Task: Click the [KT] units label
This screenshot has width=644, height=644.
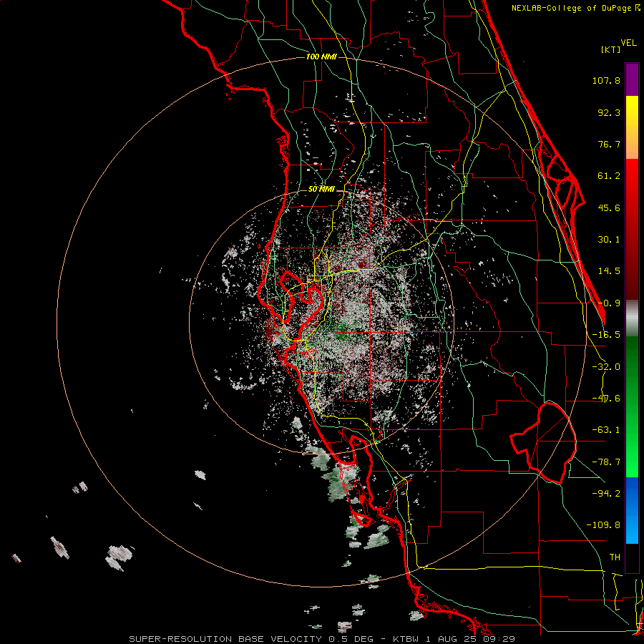Action: point(611,49)
